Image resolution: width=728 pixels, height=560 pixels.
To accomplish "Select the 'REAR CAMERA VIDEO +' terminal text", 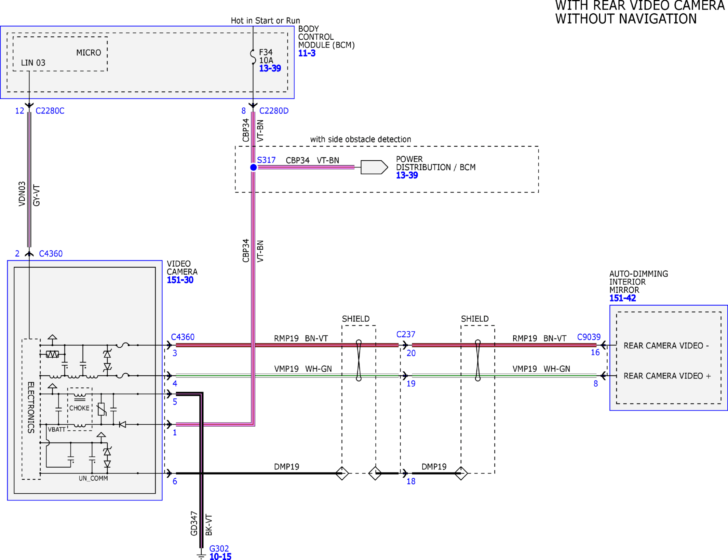I will pyautogui.click(x=667, y=376).
